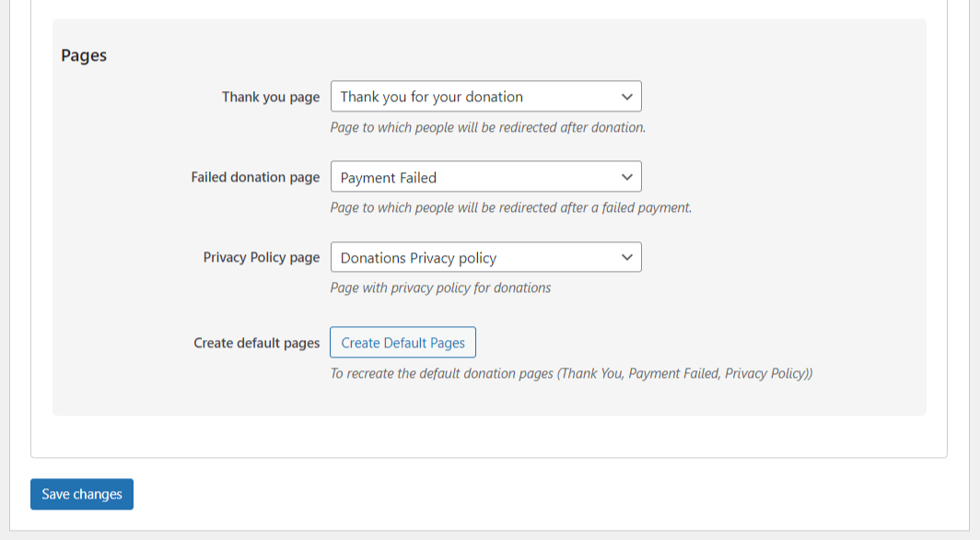
Task: Click help text about redirect after donation
Action: pos(487,127)
